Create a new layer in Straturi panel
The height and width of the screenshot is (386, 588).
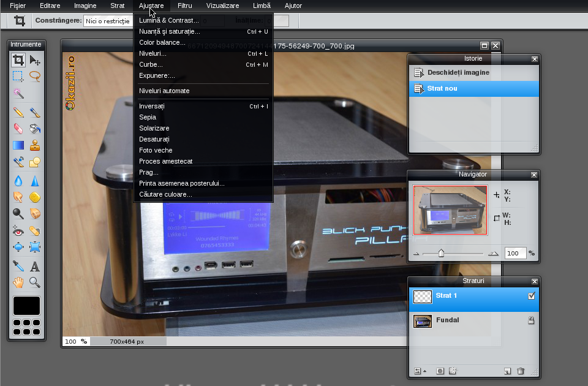pos(507,371)
